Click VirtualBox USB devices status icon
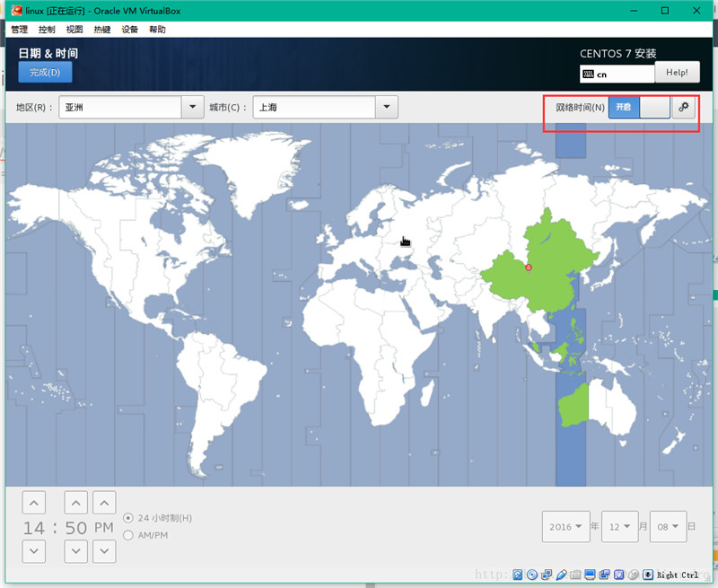 click(x=562, y=575)
